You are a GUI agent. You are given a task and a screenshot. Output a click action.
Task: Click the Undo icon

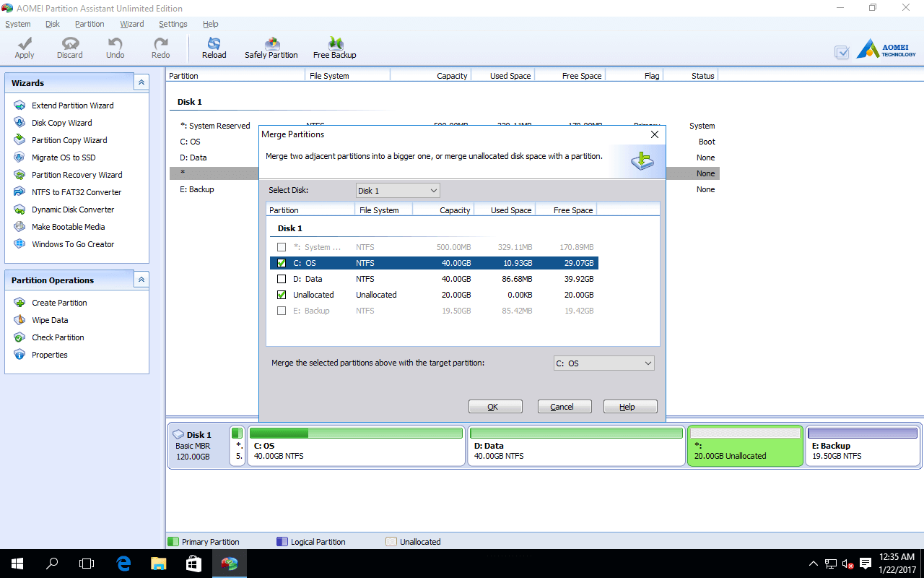click(115, 48)
